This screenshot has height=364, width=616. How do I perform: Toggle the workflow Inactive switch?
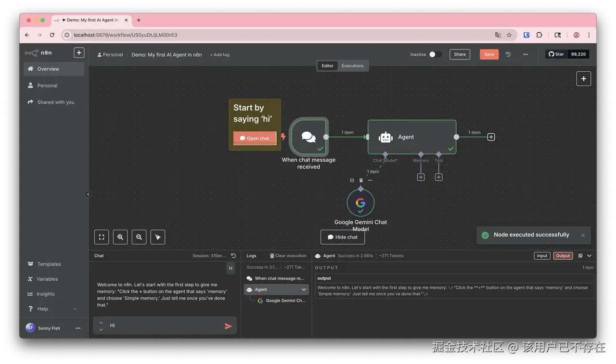[x=435, y=54]
